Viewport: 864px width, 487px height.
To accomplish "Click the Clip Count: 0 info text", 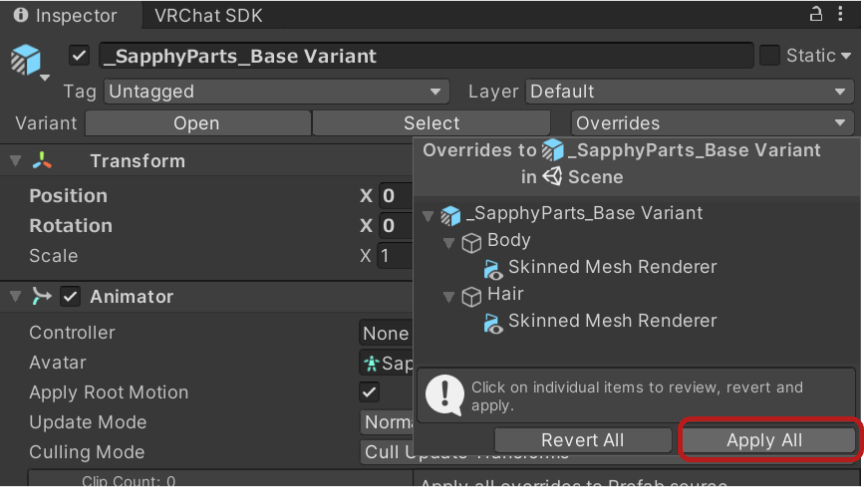I will click(128, 481).
